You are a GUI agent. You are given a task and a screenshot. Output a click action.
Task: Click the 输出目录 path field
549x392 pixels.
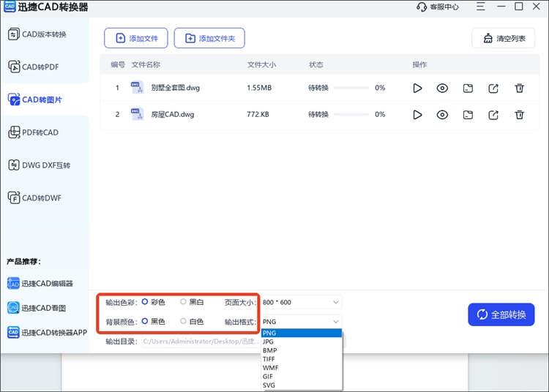click(201, 342)
